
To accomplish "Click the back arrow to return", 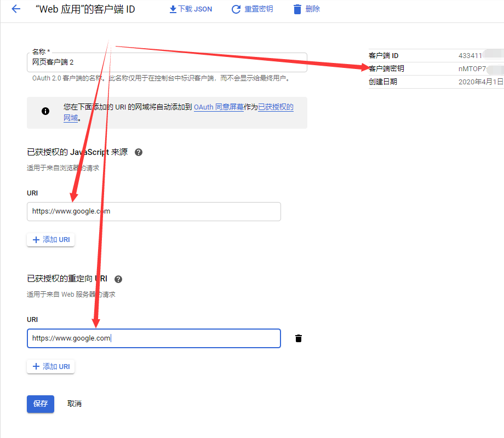I will click(15, 9).
